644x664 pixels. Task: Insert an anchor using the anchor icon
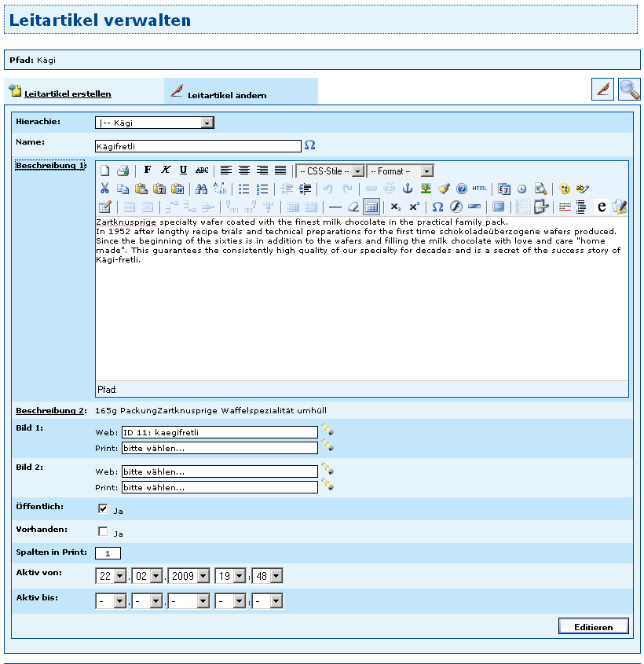(407, 189)
